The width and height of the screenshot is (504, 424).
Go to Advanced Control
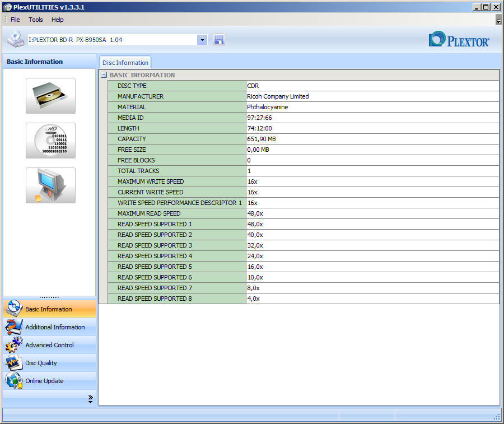49,345
